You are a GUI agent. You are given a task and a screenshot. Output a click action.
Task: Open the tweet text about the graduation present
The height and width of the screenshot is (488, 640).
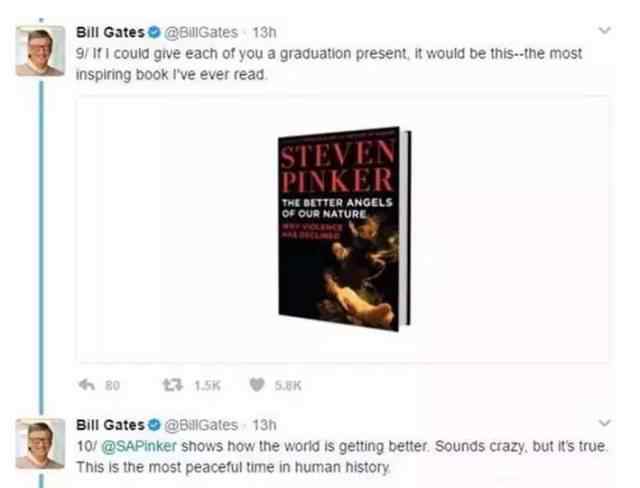click(x=329, y=64)
